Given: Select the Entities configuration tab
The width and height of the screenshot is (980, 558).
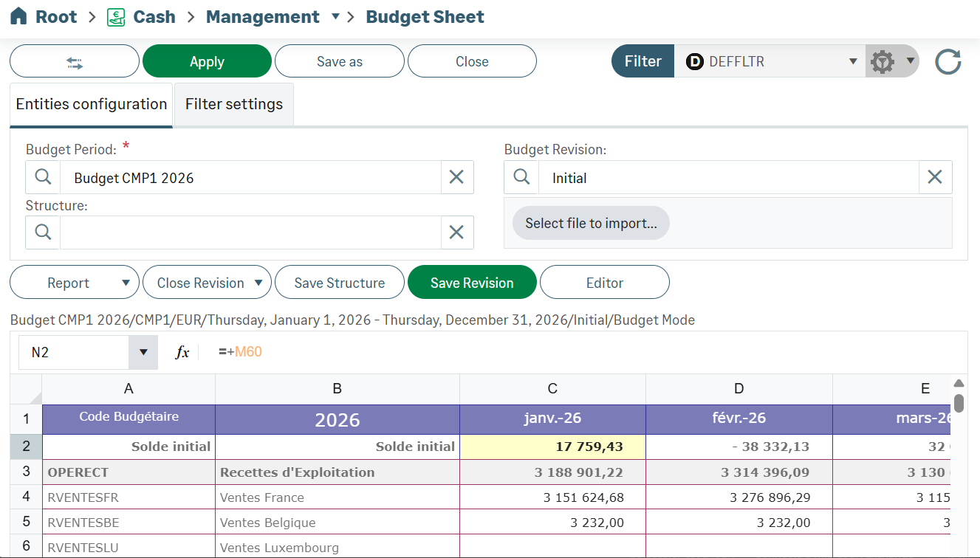Looking at the screenshot, I should 92,104.
